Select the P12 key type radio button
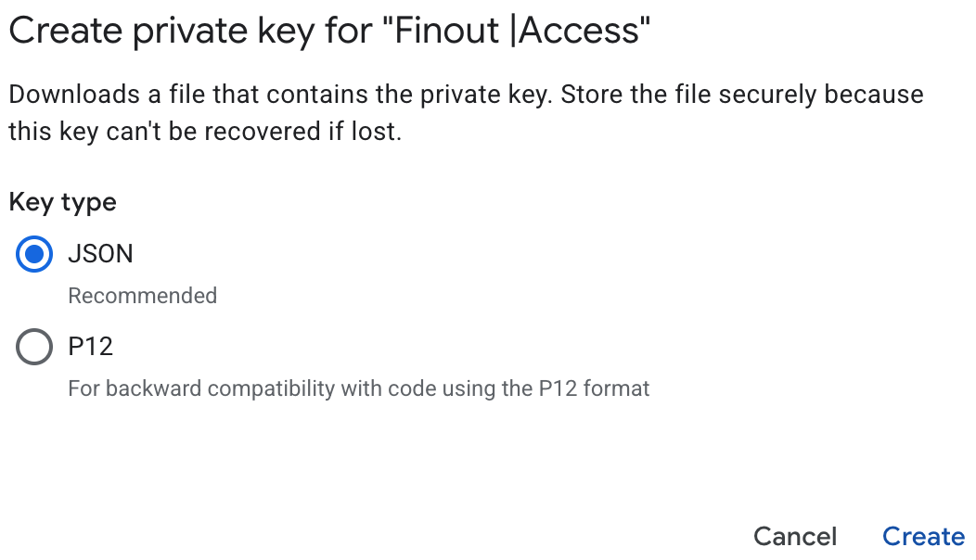The width and height of the screenshot is (976, 560). coord(34,348)
